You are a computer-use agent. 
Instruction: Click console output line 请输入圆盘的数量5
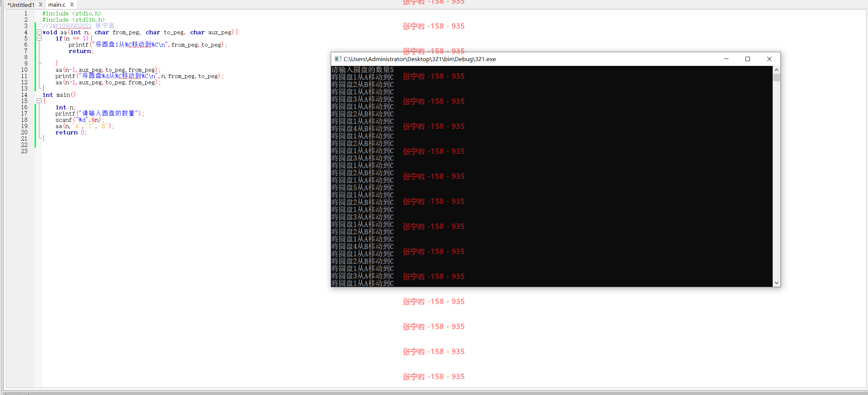coord(362,70)
